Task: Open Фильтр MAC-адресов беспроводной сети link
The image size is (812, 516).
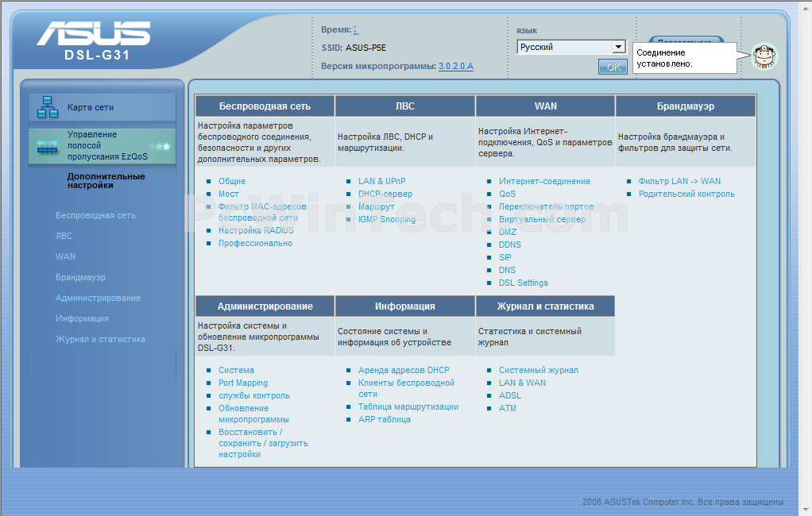Action: tap(262, 212)
